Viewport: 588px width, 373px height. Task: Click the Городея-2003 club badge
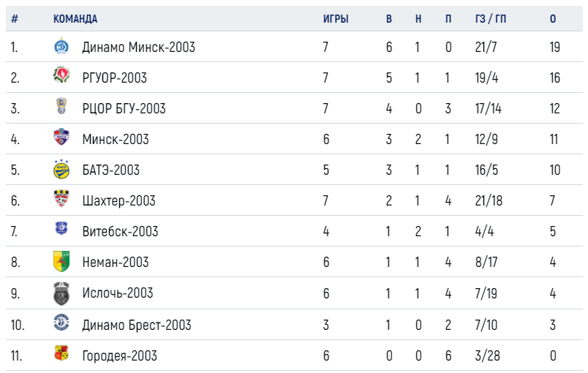(61, 353)
